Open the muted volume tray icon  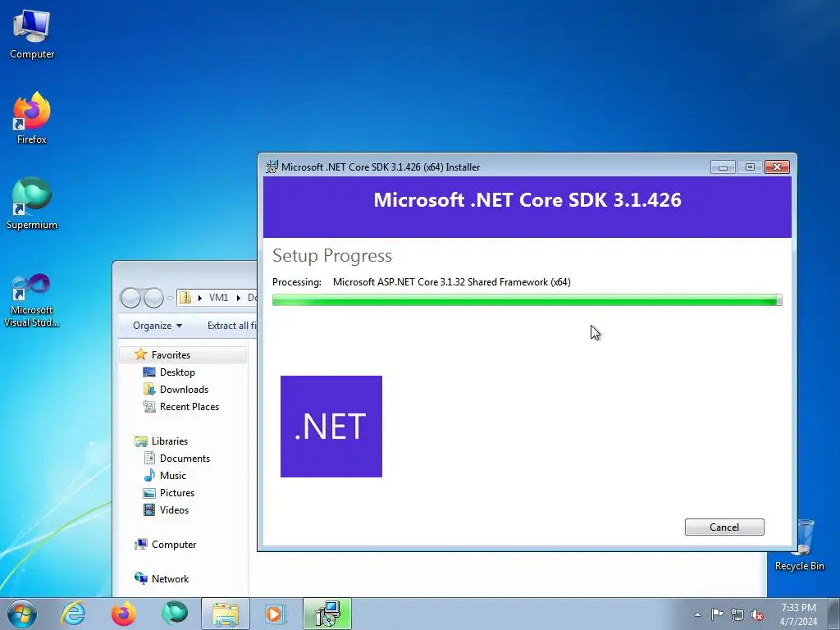(757, 614)
